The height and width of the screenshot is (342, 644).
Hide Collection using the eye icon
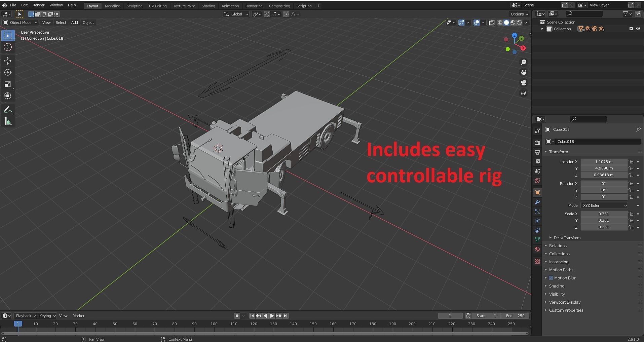[638, 29]
